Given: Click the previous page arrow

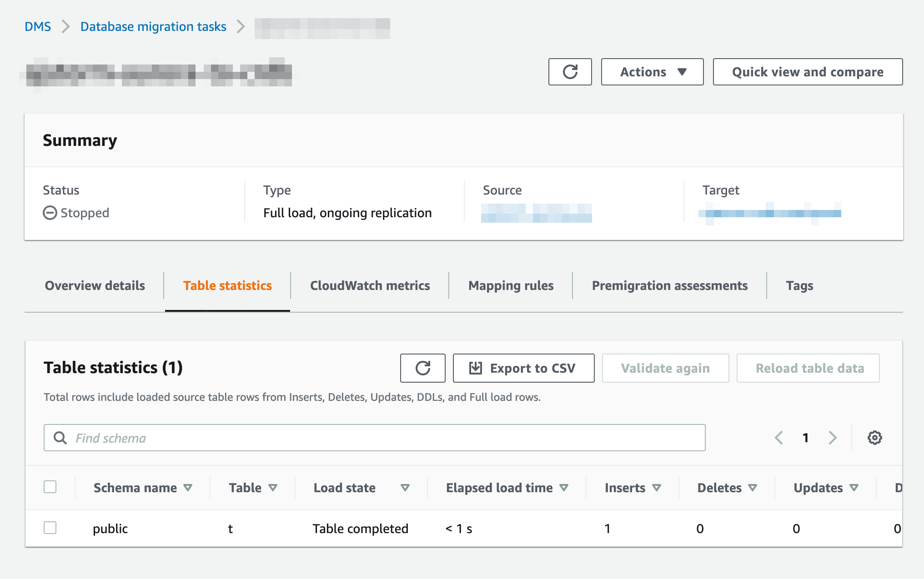Looking at the screenshot, I should (x=778, y=438).
